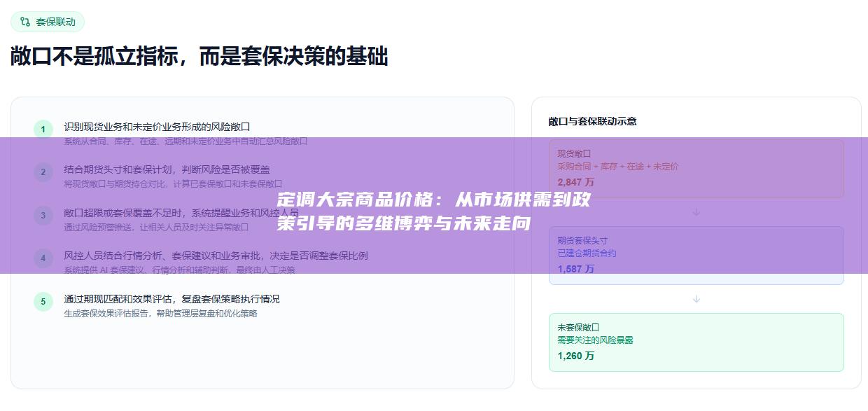
Task: Click step number 2 circle
Action: [43, 172]
